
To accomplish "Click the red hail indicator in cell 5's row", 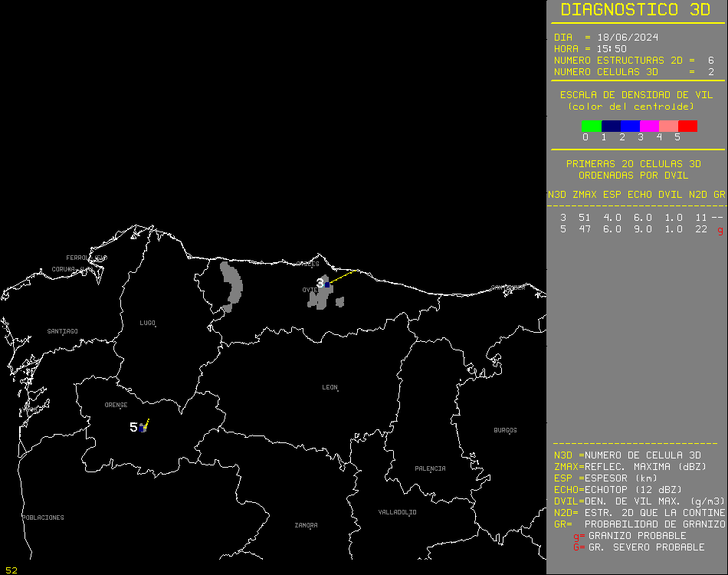I will point(720,230).
